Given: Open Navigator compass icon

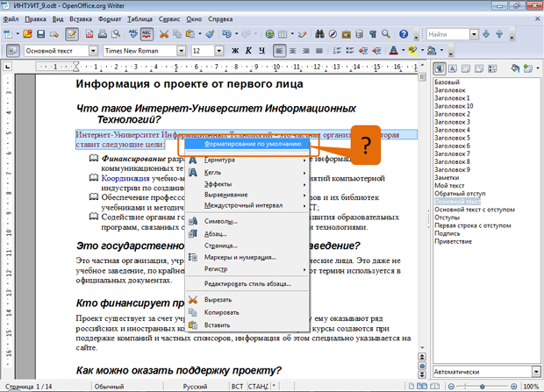Looking at the screenshot, I should [333, 34].
